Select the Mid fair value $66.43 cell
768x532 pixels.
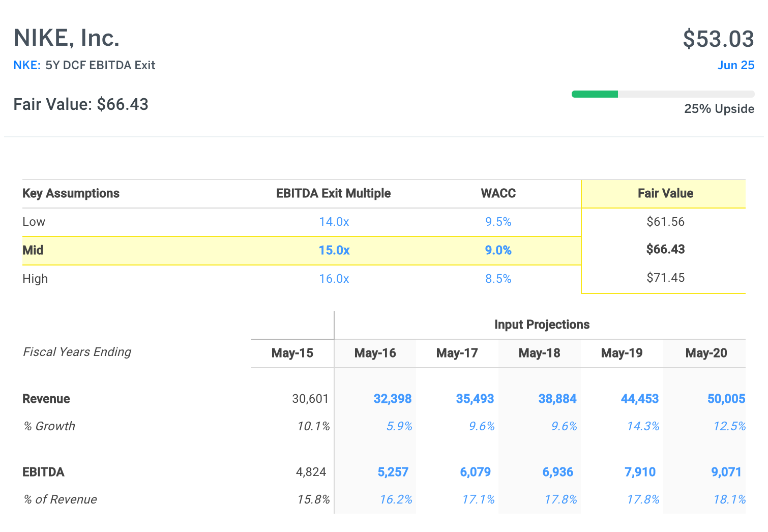tap(665, 249)
